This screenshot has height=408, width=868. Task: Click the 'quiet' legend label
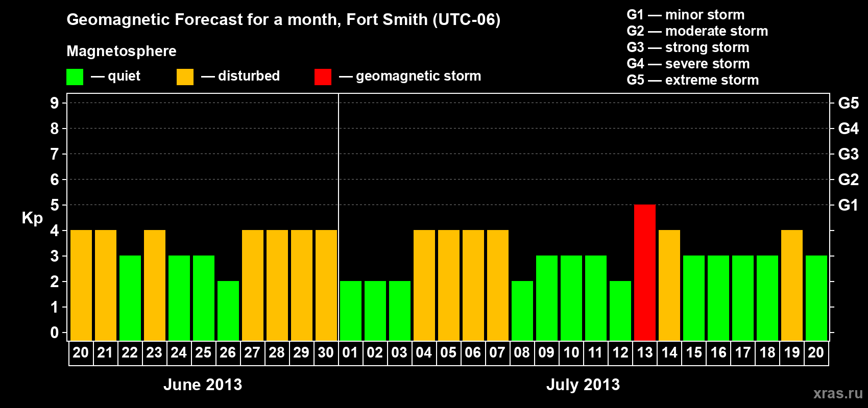(124, 76)
